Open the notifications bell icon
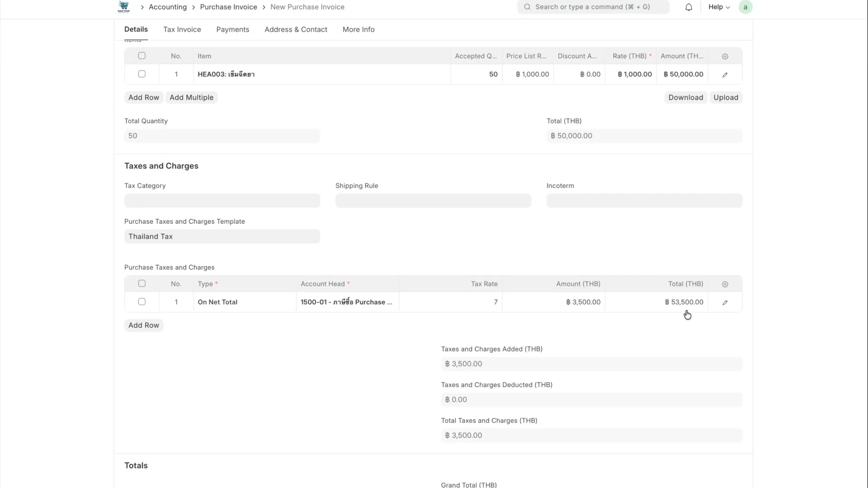Screen dimensions: 868x488 click(689, 7)
